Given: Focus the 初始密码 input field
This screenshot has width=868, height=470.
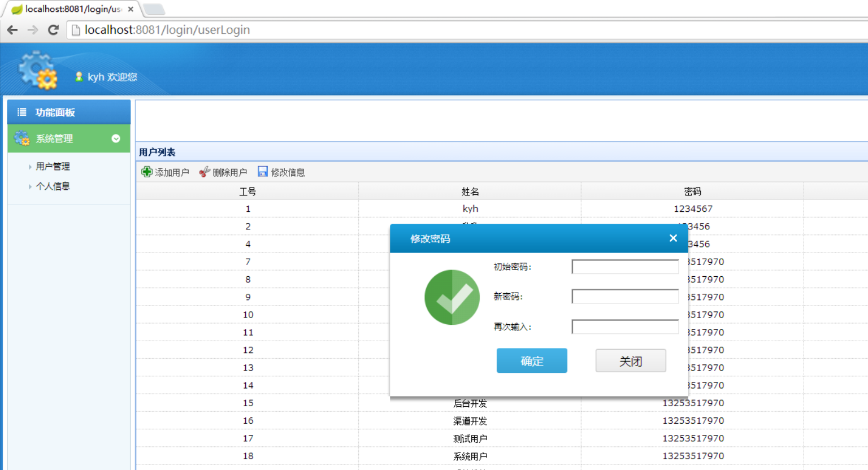Looking at the screenshot, I should tap(625, 267).
